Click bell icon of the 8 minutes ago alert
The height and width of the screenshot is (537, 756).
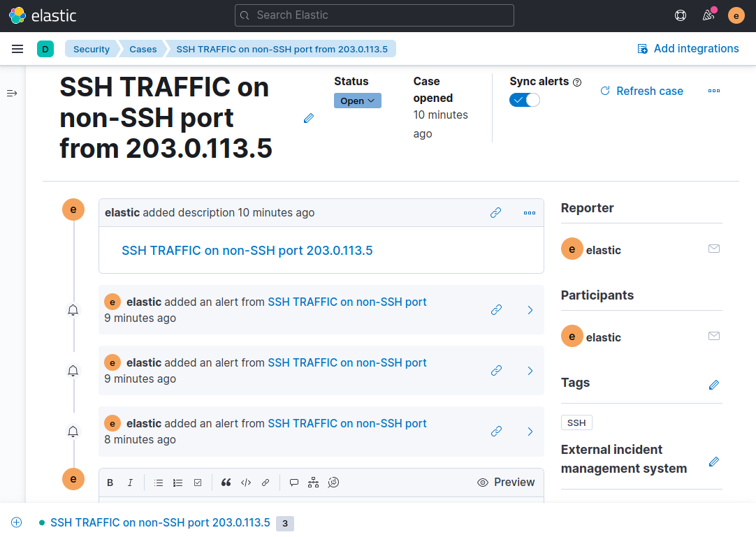[x=73, y=432]
